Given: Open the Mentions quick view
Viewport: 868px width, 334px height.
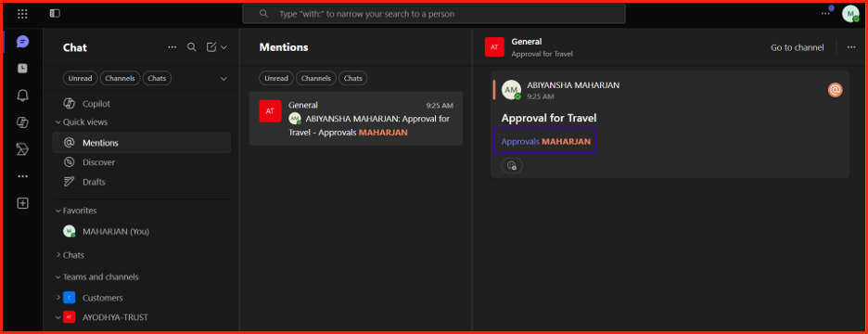Looking at the screenshot, I should 142,142.
